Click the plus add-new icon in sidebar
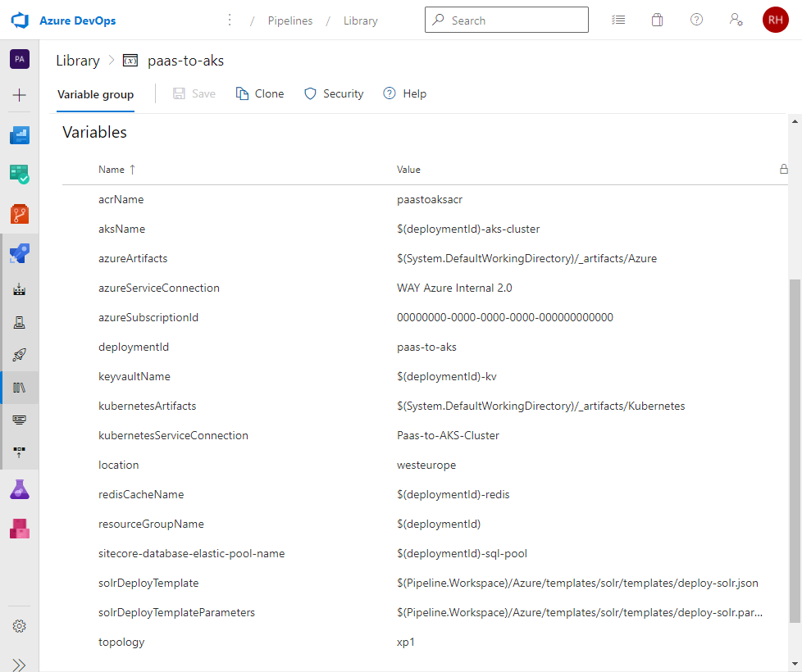This screenshot has width=802, height=672. tap(20, 95)
